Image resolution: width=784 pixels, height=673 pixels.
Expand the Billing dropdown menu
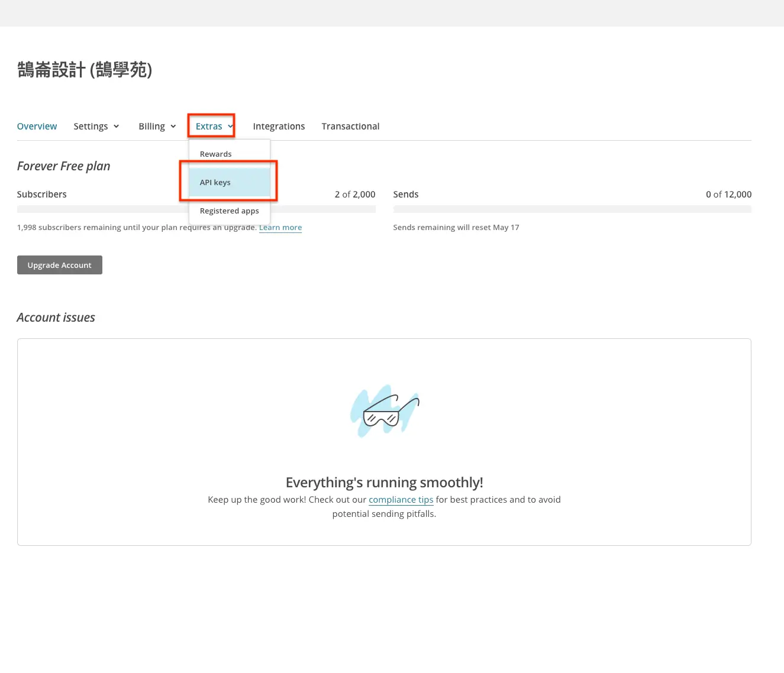[x=157, y=126]
